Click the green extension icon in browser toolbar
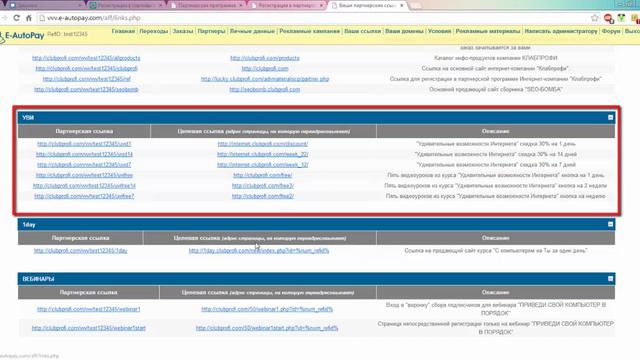Viewport: 640px width, 360px height. 621,18
